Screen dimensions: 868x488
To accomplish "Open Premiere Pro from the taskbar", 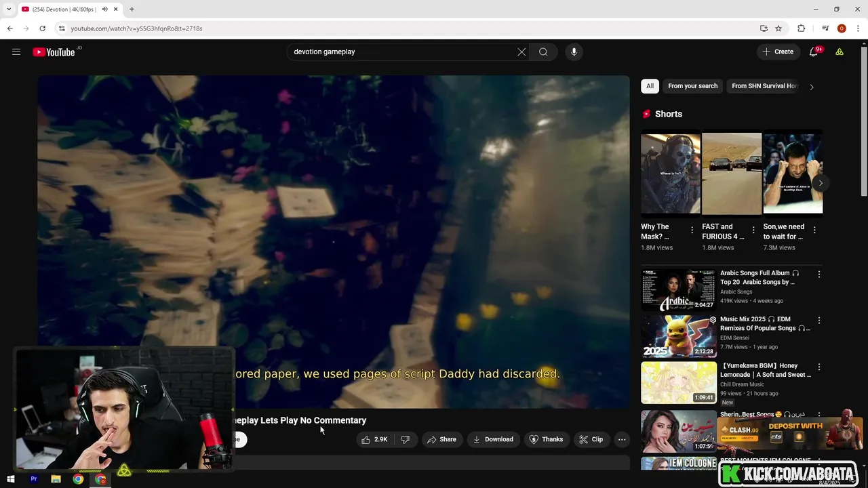I will click(x=33, y=479).
